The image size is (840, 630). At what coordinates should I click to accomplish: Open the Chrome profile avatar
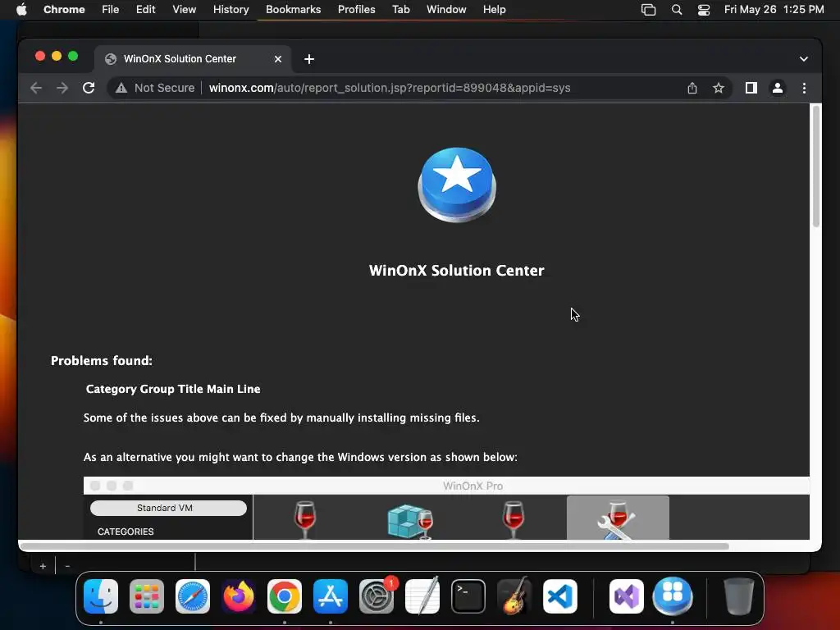point(778,88)
